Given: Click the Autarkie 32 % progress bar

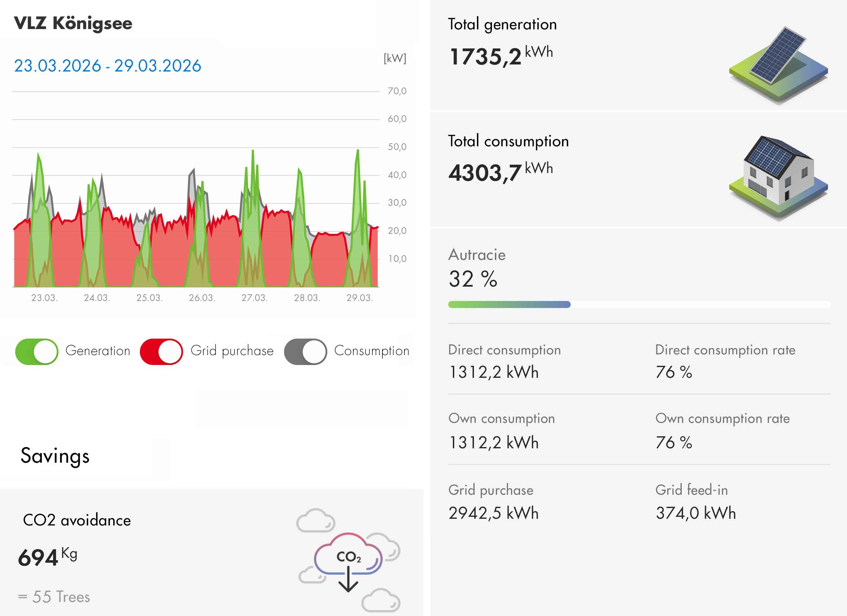Looking at the screenshot, I should (639, 304).
